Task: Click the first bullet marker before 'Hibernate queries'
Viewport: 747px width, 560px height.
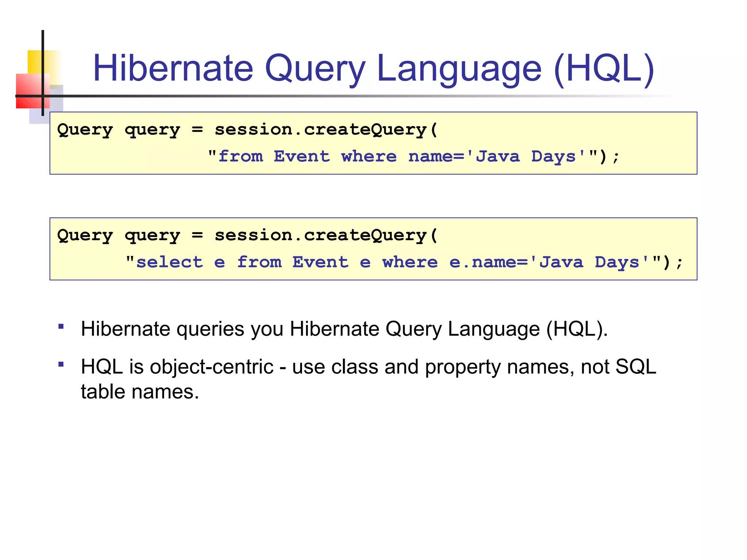Action: 61,326
